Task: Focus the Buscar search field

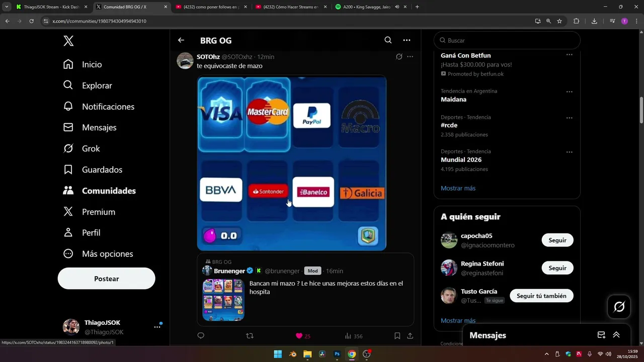Action: tap(507, 40)
